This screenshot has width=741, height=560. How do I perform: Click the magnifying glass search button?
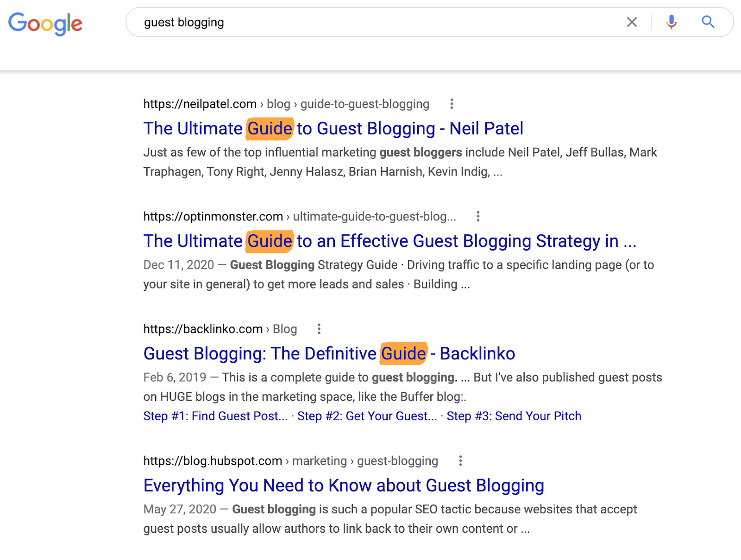(x=708, y=22)
